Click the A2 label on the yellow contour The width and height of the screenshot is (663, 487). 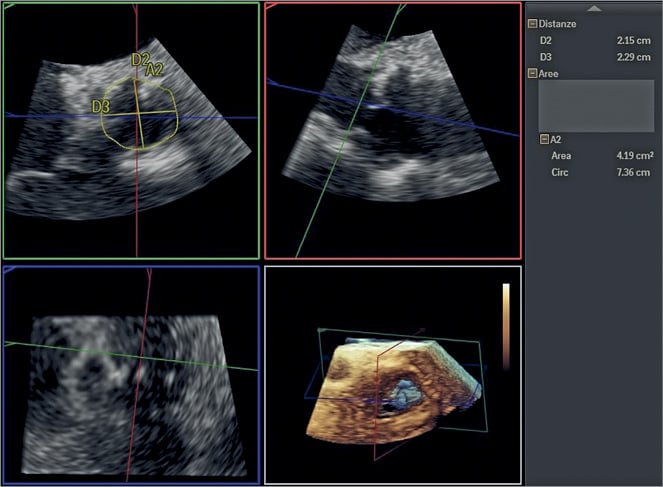(155, 69)
